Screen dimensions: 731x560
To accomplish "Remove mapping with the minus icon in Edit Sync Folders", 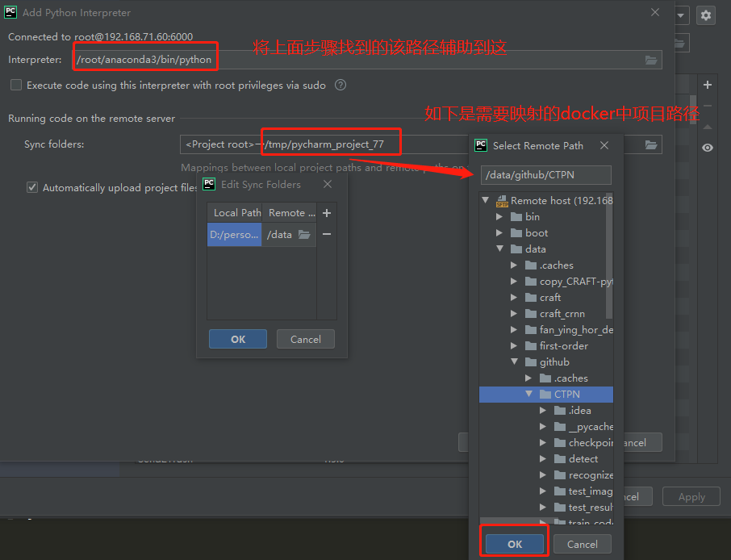I will [327, 234].
